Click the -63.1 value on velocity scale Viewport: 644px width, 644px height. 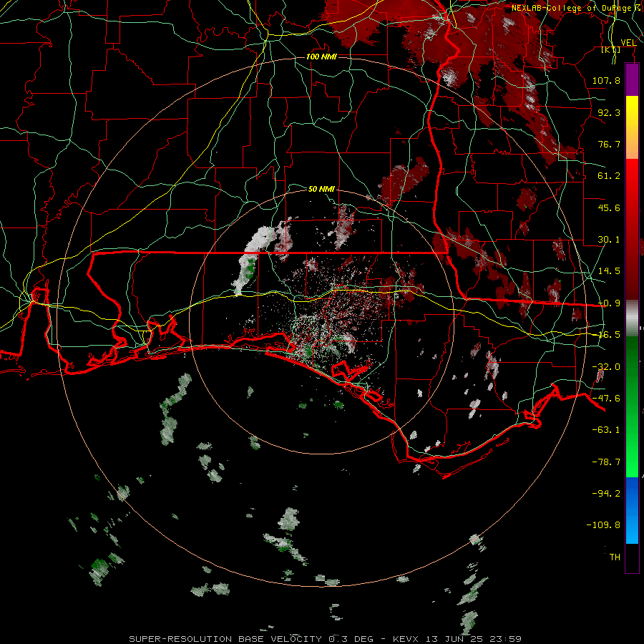point(607,430)
